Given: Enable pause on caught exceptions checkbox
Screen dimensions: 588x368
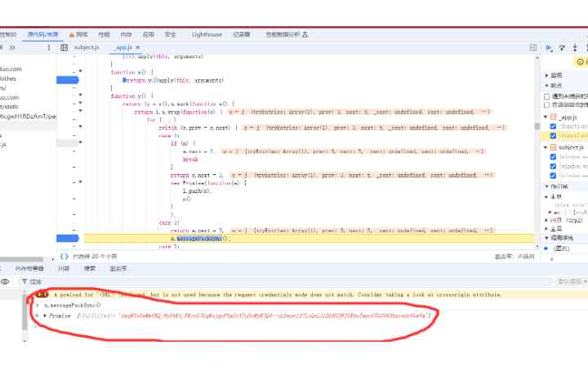Looking at the screenshot, I should 546,105.
